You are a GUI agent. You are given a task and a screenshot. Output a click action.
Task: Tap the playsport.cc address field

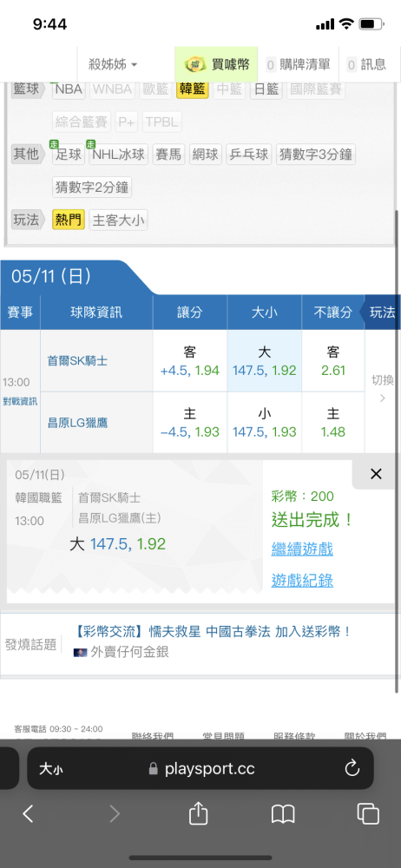pyautogui.click(x=201, y=768)
